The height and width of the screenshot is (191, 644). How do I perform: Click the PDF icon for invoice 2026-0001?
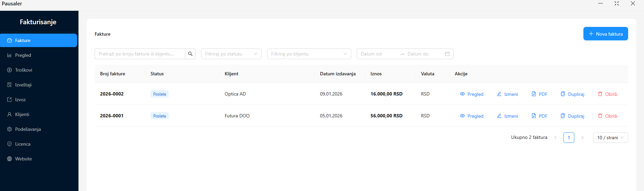coord(534,116)
